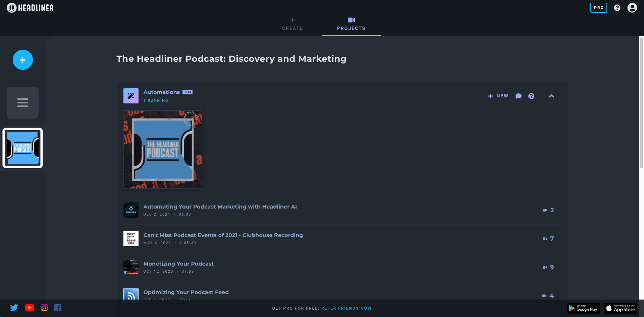This screenshot has width=644, height=317.
Task: Click video count 7 for Clubhouse Recording
Action: [548, 239]
